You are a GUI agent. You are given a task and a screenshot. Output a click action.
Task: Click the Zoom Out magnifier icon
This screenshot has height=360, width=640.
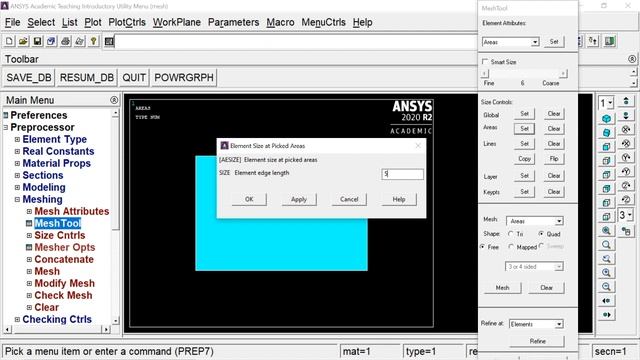click(x=607, y=287)
